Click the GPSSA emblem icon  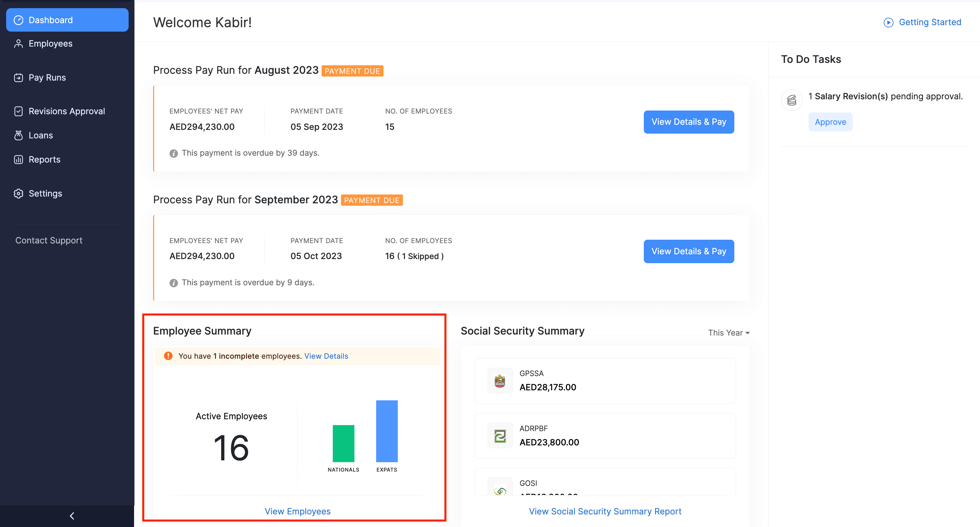[x=500, y=380]
